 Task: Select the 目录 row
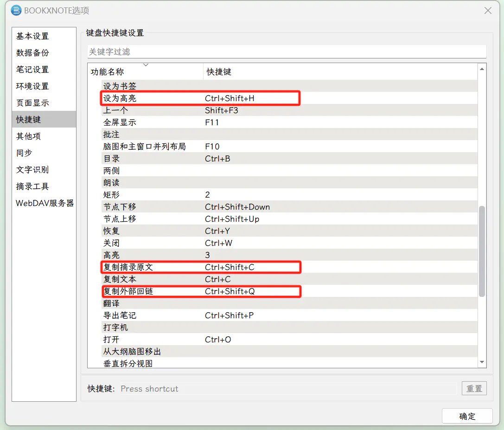pos(289,159)
